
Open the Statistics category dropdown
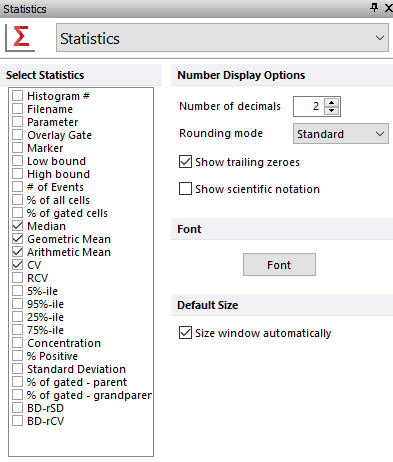(222, 38)
